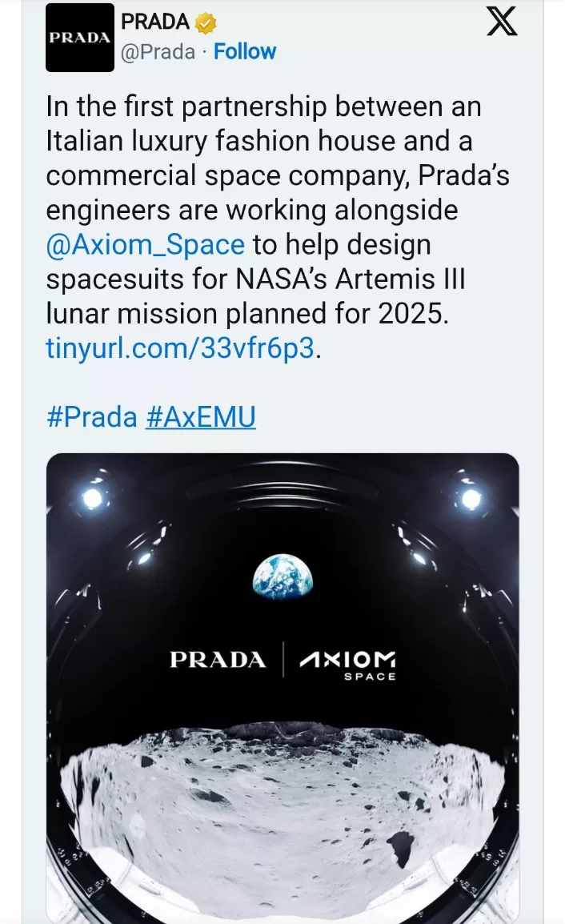Click the top-right spotlight in the photo
The height and width of the screenshot is (924, 565).
click(471, 498)
